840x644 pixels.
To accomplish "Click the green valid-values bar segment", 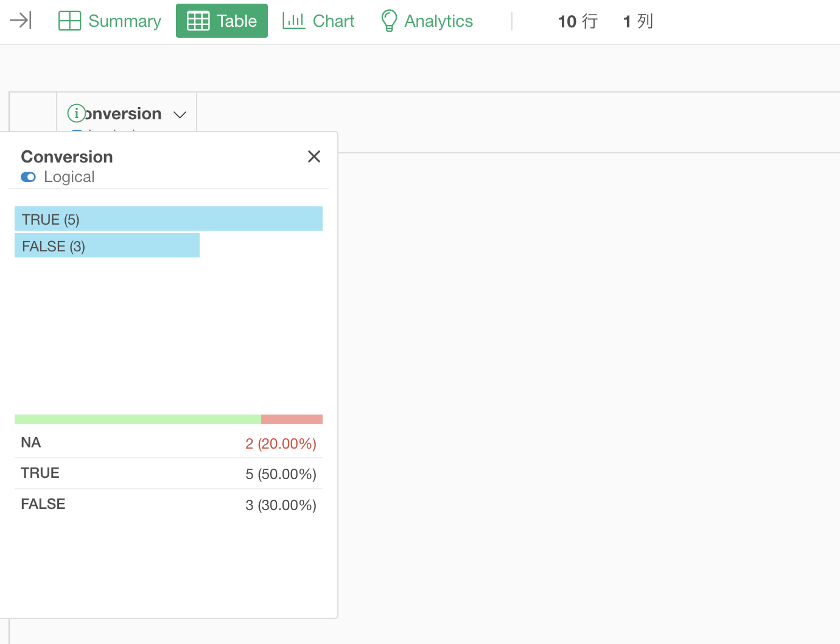I will (x=138, y=419).
